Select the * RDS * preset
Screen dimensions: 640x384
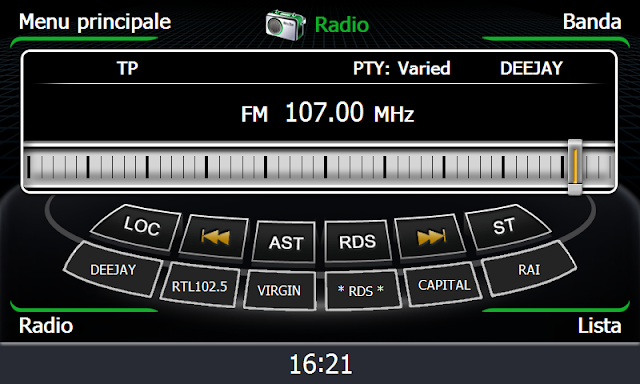tap(361, 291)
